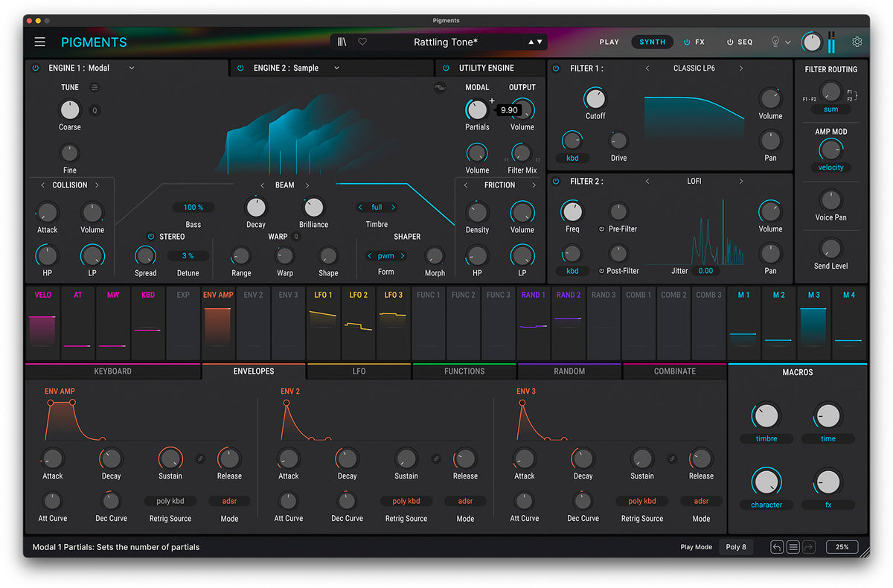Select next Filter 1 type arrow

tap(741, 68)
